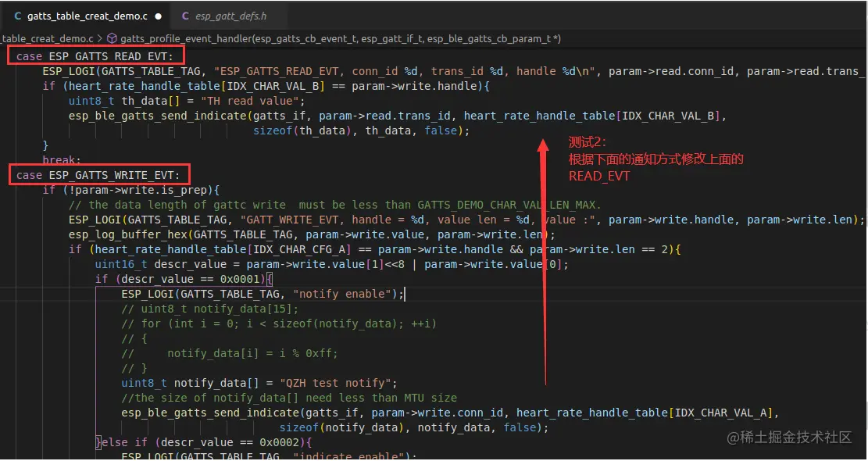
Task: Click esp_ble_gatts_send_indicate call using param->write.conn_id
Action: point(451,413)
